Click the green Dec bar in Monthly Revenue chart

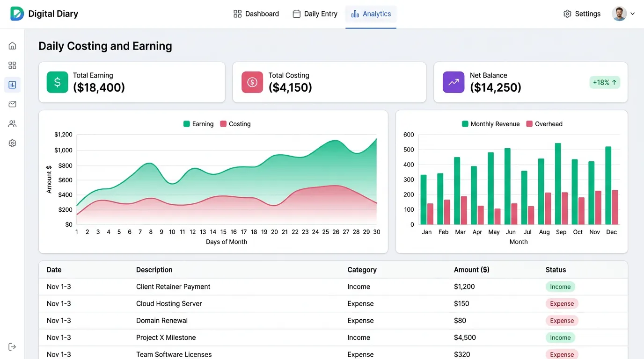point(608,186)
